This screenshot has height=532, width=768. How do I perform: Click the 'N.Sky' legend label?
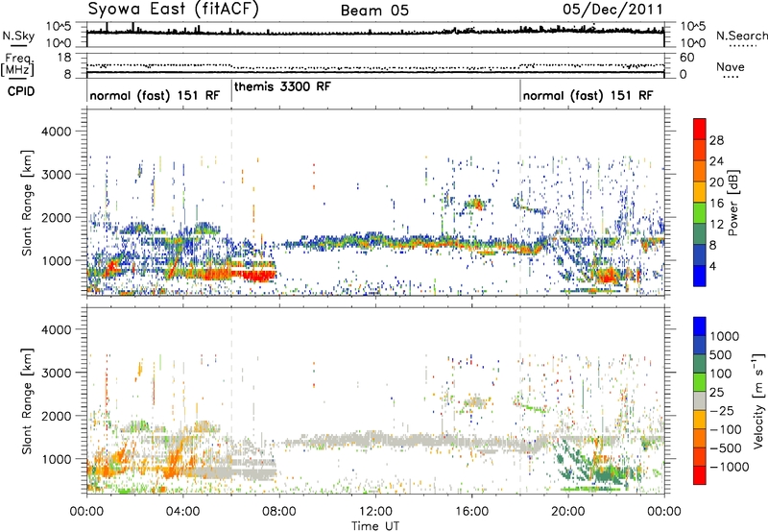18,36
